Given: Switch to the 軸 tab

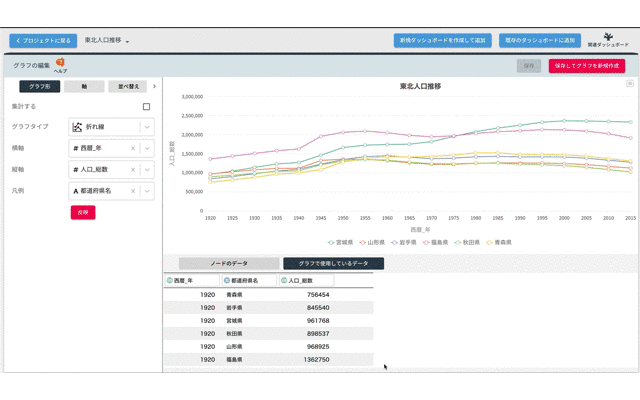Looking at the screenshot, I should (84, 87).
